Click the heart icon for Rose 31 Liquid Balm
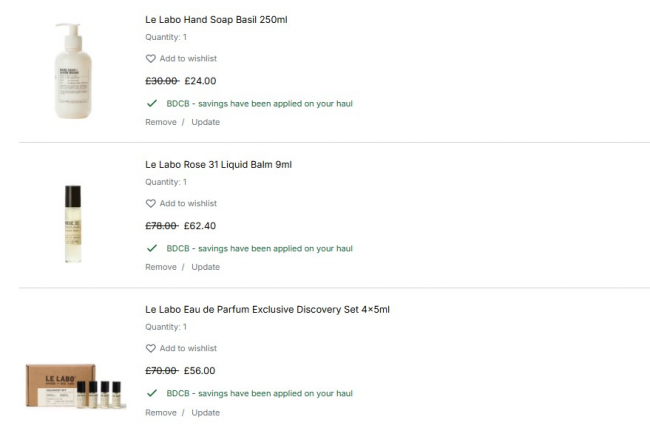 (151, 204)
